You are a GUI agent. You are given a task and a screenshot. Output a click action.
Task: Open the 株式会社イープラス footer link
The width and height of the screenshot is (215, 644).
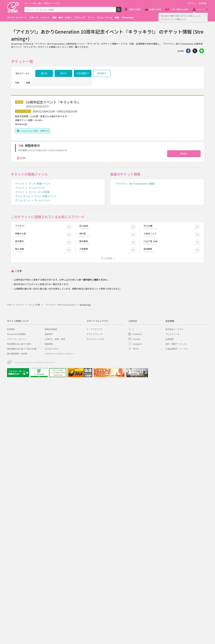(x=174, y=330)
